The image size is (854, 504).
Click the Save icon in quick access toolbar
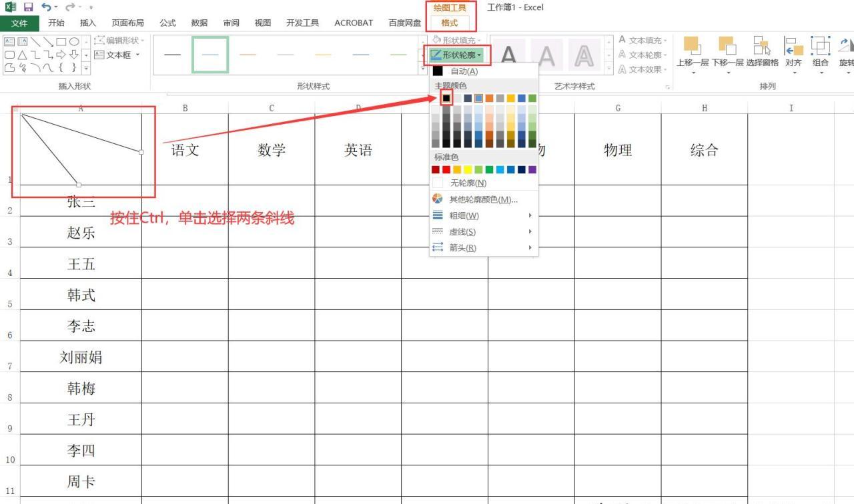28,7
